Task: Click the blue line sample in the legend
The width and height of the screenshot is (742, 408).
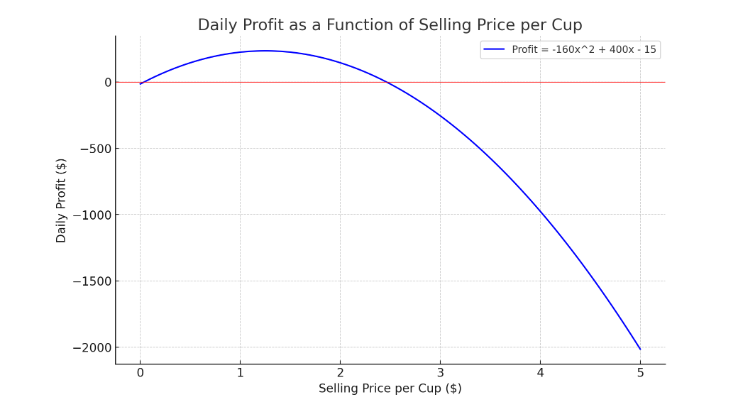Action: [x=495, y=49]
